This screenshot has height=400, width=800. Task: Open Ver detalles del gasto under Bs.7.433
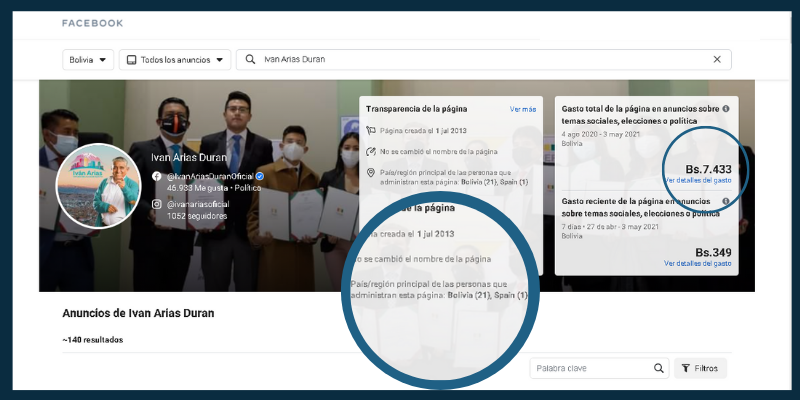point(697,181)
